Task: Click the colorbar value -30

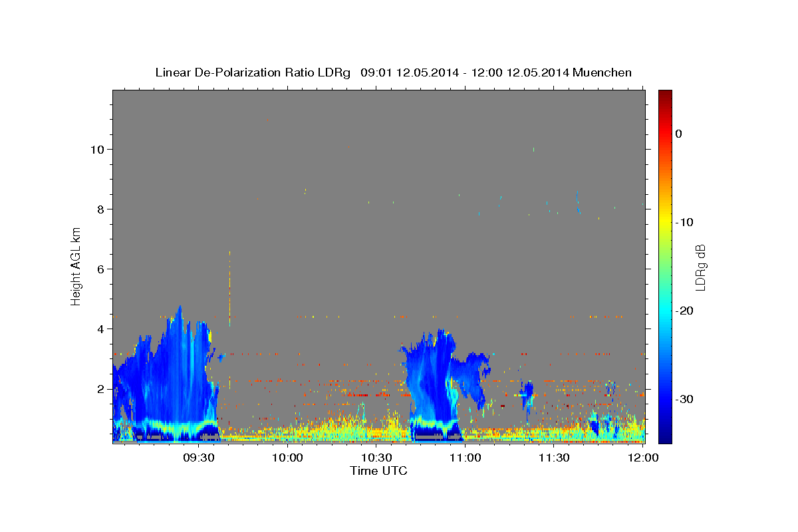Action: (685, 399)
